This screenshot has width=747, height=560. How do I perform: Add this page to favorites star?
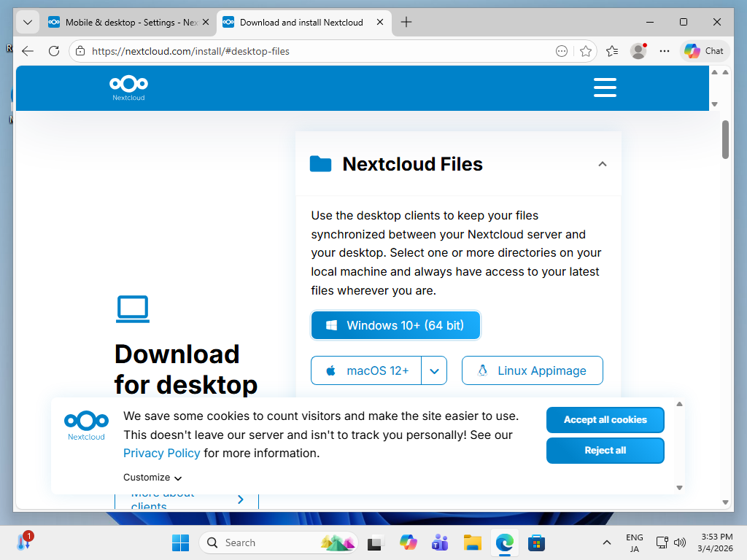pos(586,51)
